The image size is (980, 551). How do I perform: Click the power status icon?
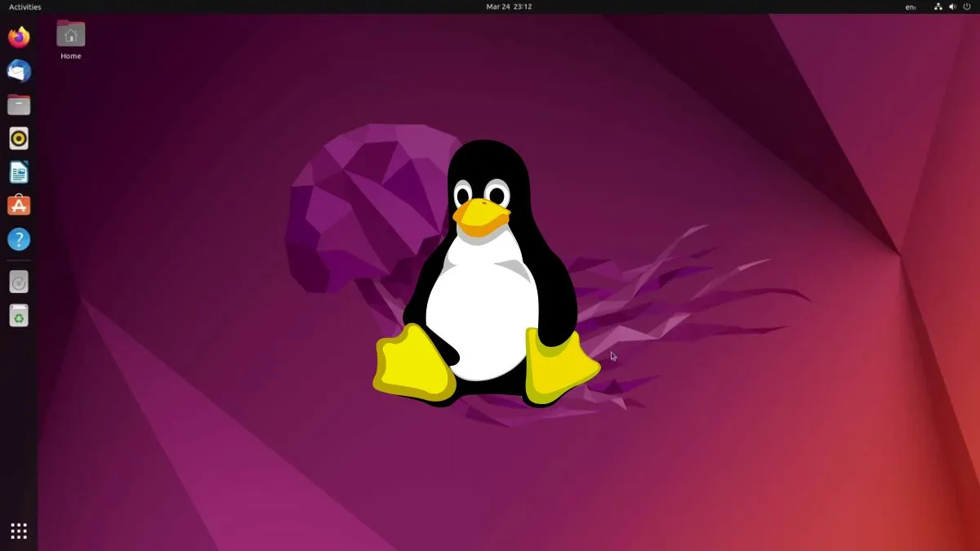[967, 7]
